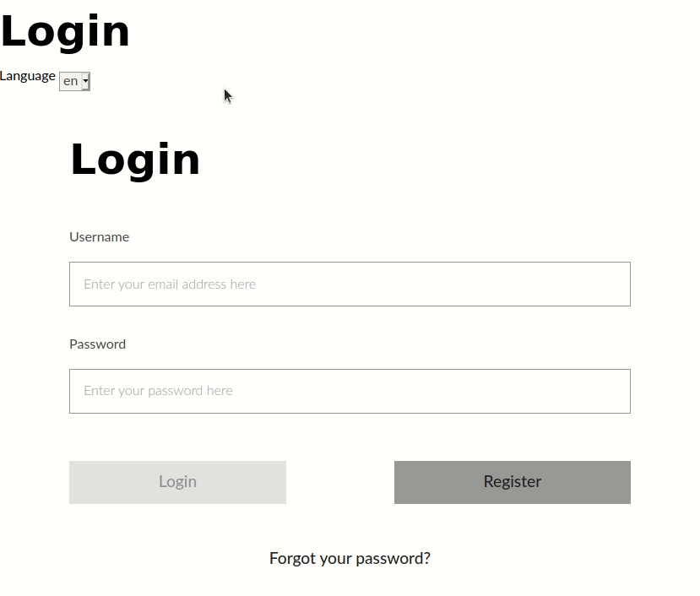This screenshot has width=700, height=596.
Task: Open the Forgot your password link
Action: point(350,558)
